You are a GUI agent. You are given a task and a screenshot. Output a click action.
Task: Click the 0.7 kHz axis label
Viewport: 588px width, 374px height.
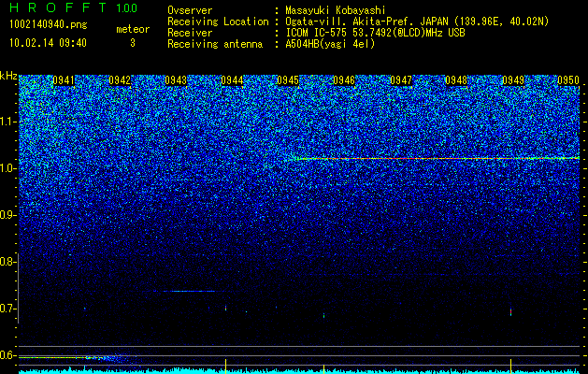7,309
